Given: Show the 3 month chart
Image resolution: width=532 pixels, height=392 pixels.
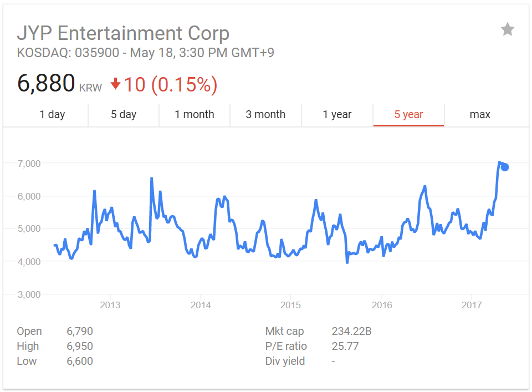Looking at the screenshot, I should [265, 115].
